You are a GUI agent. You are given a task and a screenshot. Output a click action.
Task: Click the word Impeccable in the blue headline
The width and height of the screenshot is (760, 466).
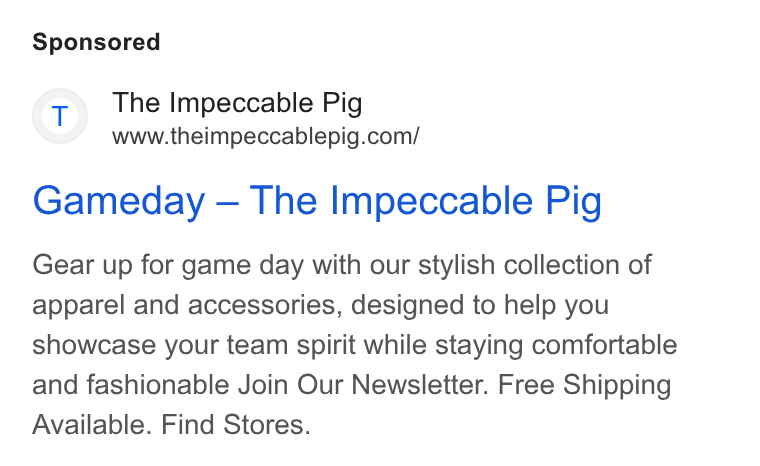point(431,201)
